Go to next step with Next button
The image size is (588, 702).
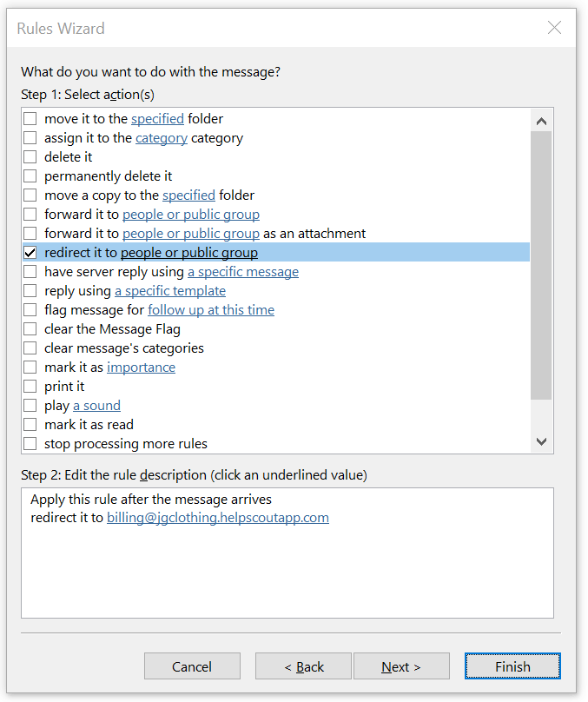pyautogui.click(x=400, y=666)
